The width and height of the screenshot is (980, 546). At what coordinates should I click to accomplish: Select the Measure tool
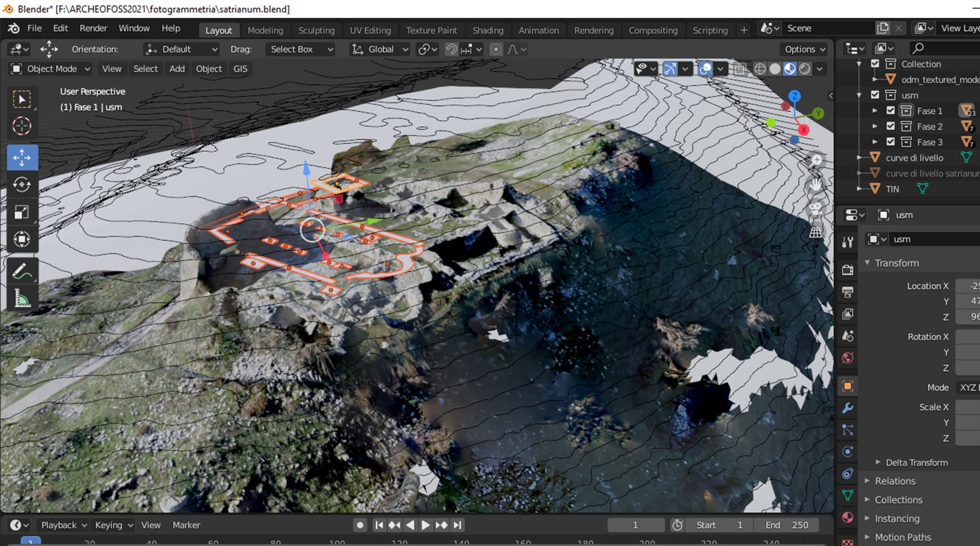tap(22, 299)
